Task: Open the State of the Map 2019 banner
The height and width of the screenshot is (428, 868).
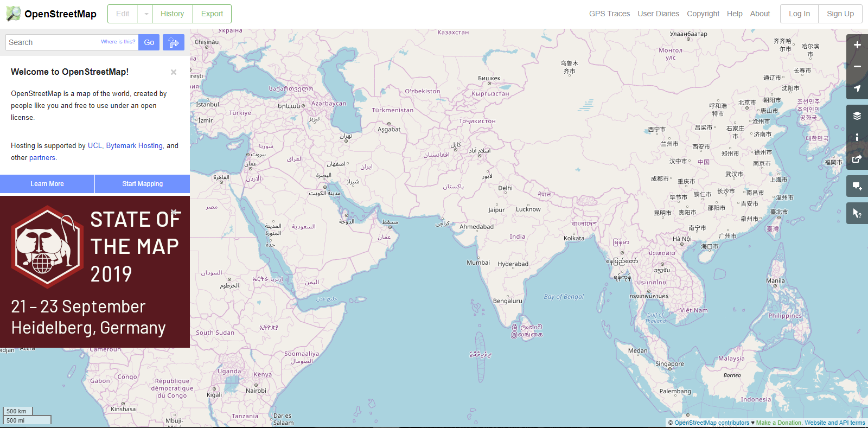Action: pyautogui.click(x=95, y=272)
